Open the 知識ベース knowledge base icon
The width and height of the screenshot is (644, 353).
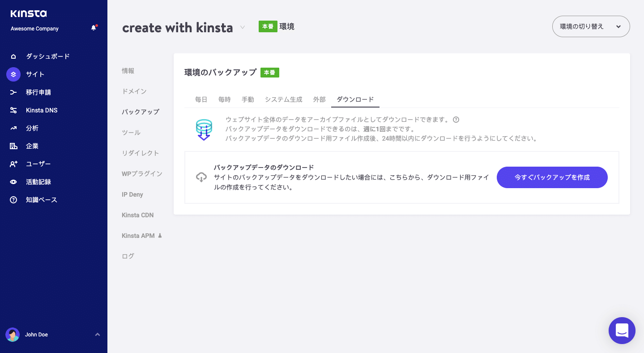point(14,199)
